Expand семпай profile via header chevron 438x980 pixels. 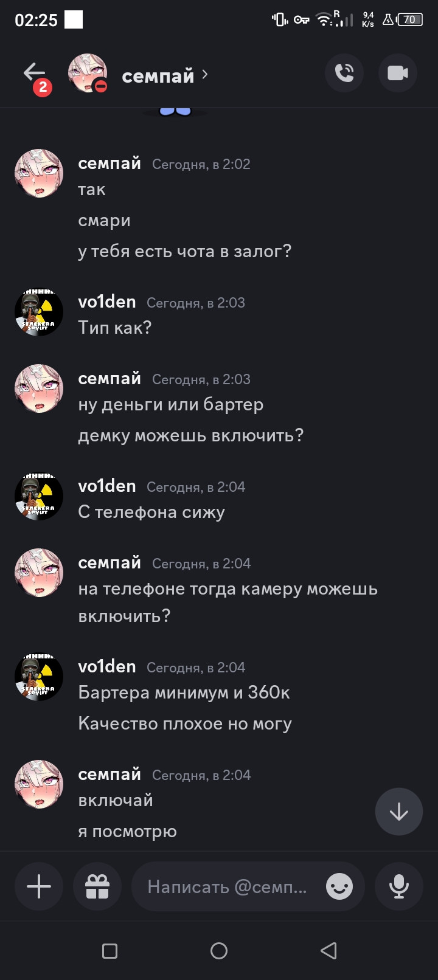pos(205,74)
